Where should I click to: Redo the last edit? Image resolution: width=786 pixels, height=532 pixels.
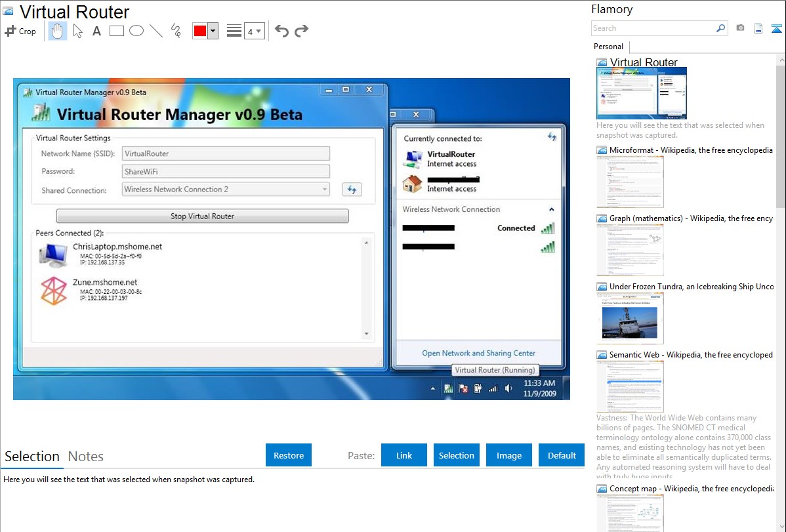[301, 31]
